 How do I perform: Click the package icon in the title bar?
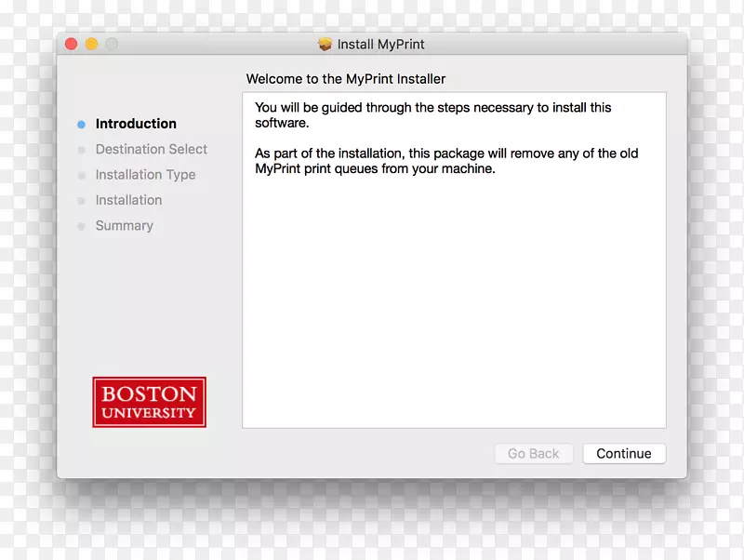coord(325,44)
